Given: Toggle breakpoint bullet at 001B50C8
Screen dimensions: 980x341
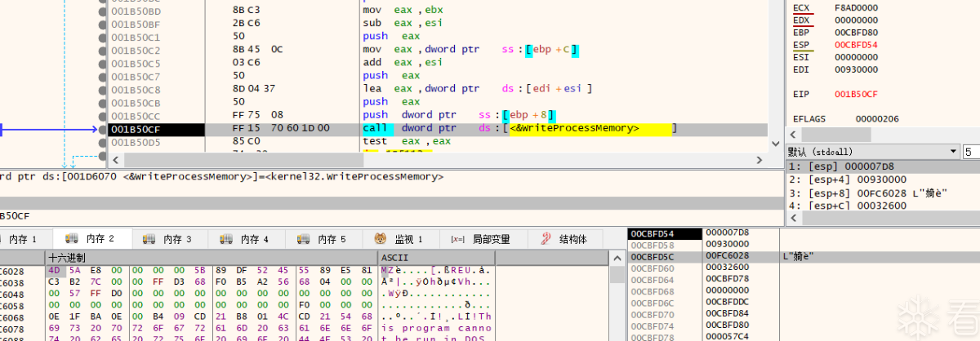Looking at the screenshot, I should click(103, 90).
